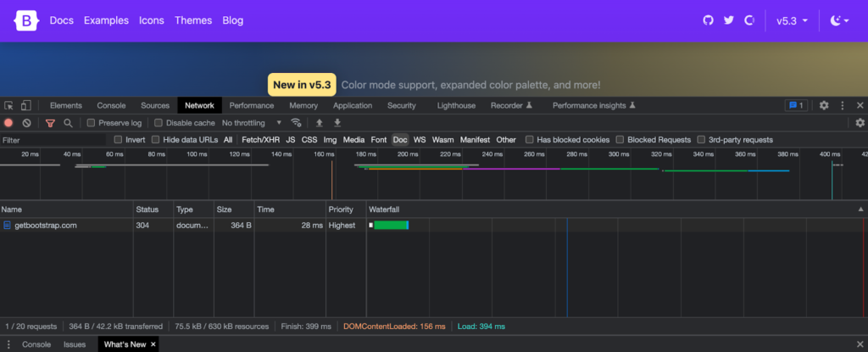Open the Blog navigation link
This screenshot has width=868, height=352.
pyautogui.click(x=233, y=20)
